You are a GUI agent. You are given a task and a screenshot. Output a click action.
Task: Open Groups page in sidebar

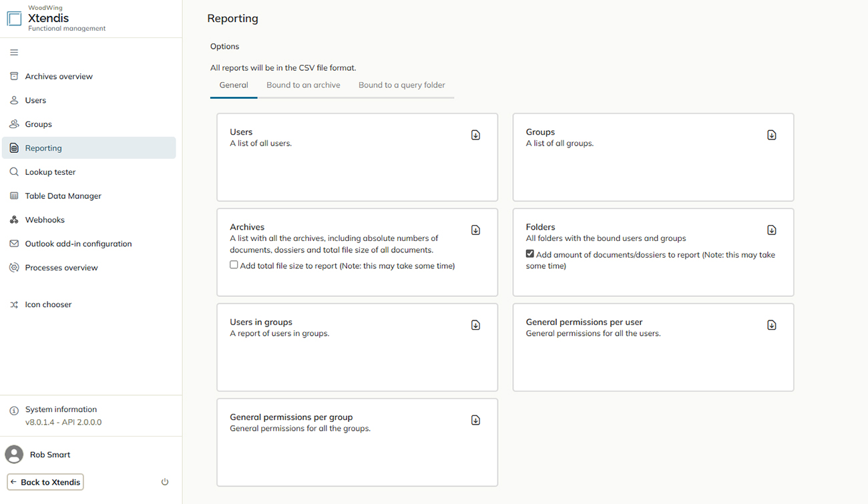(89, 124)
